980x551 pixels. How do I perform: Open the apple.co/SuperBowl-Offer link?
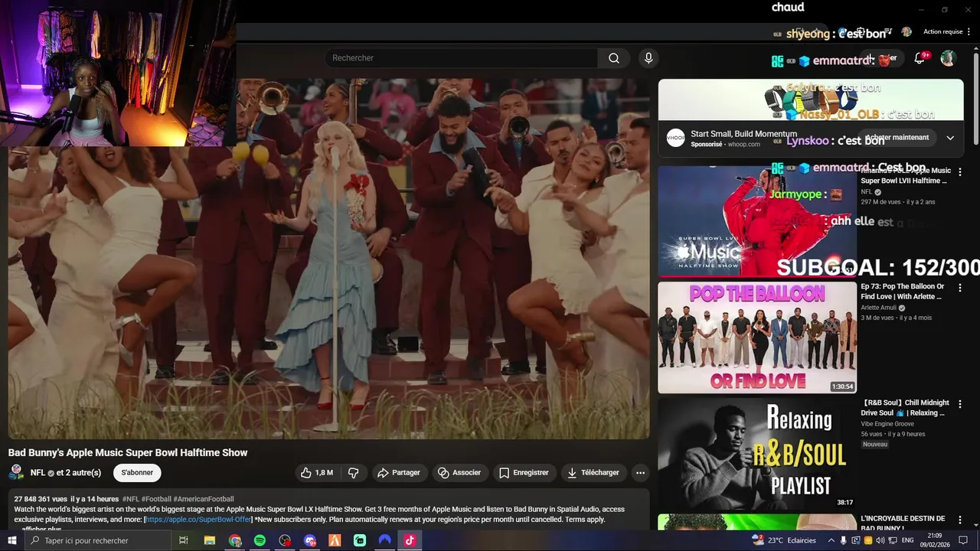198,520
